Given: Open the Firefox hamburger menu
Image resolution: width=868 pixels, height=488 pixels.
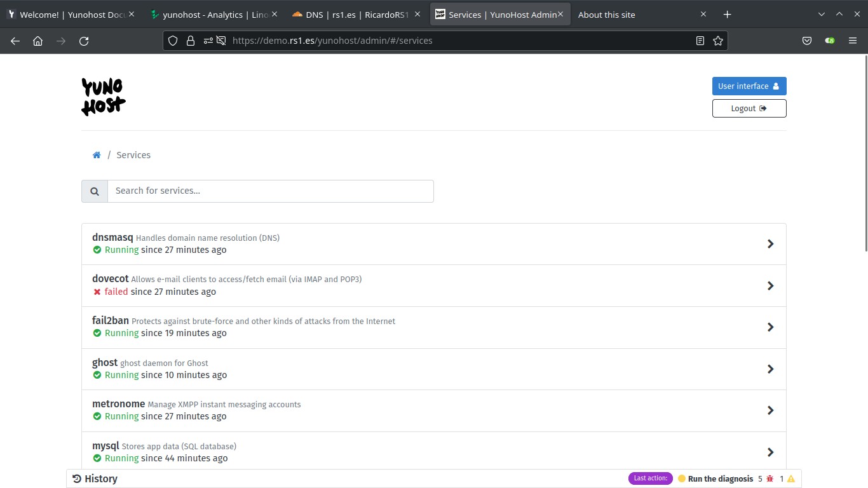Looking at the screenshot, I should coord(853,41).
